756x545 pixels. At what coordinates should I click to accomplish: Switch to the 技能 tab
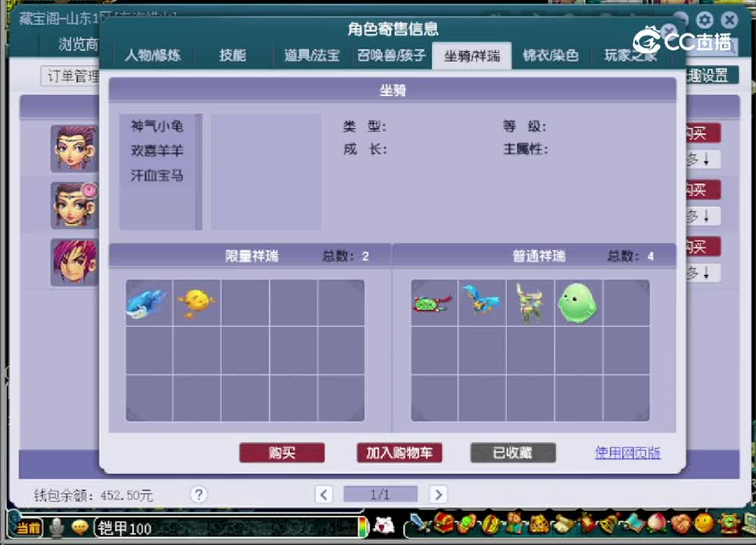tap(232, 55)
